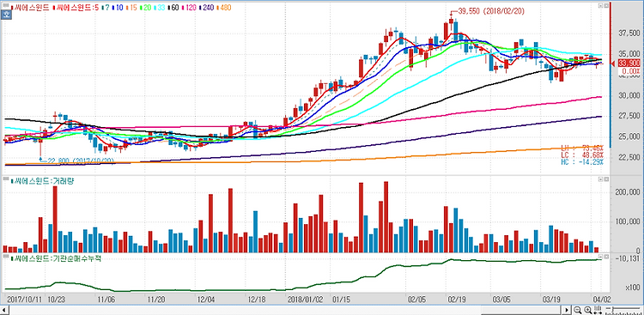The height and width of the screenshot is (315, 644).
Task: Click the red current price arrow marker
Action: point(614,63)
